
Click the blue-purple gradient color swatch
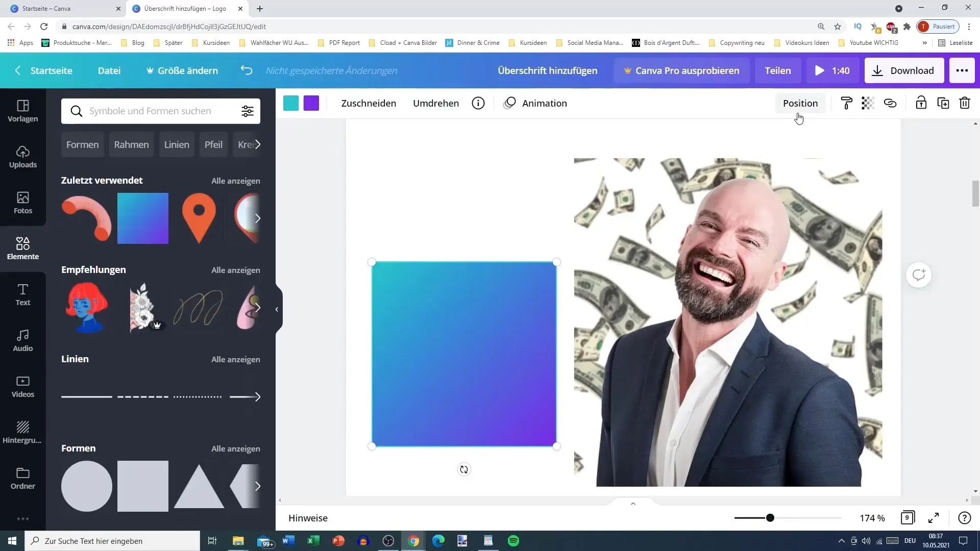tap(312, 103)
